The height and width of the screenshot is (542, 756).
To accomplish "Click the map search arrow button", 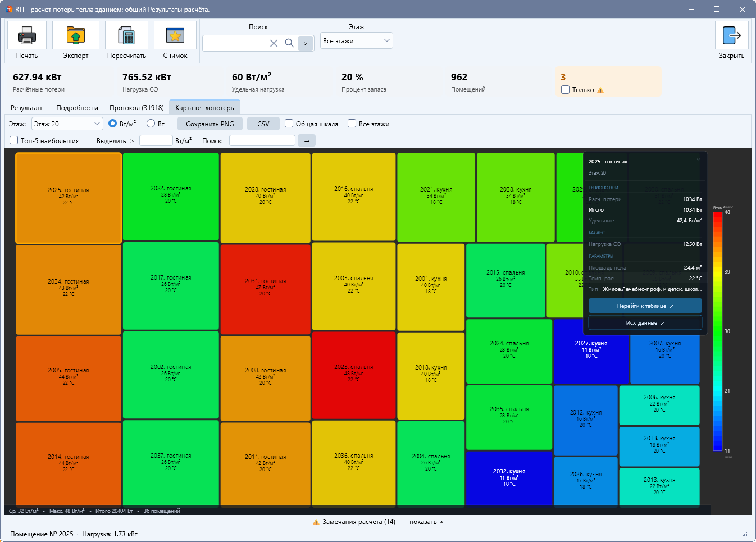I will point(307,140).
